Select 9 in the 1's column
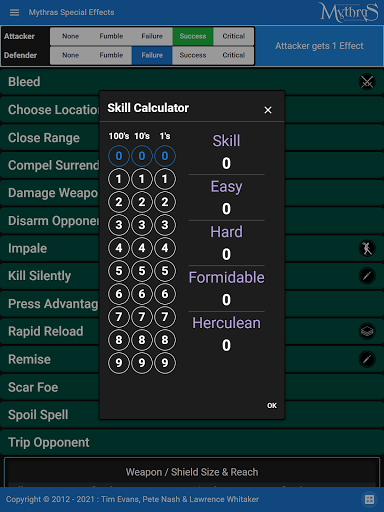This screenshot has width=384, height=512. [165, 363]
